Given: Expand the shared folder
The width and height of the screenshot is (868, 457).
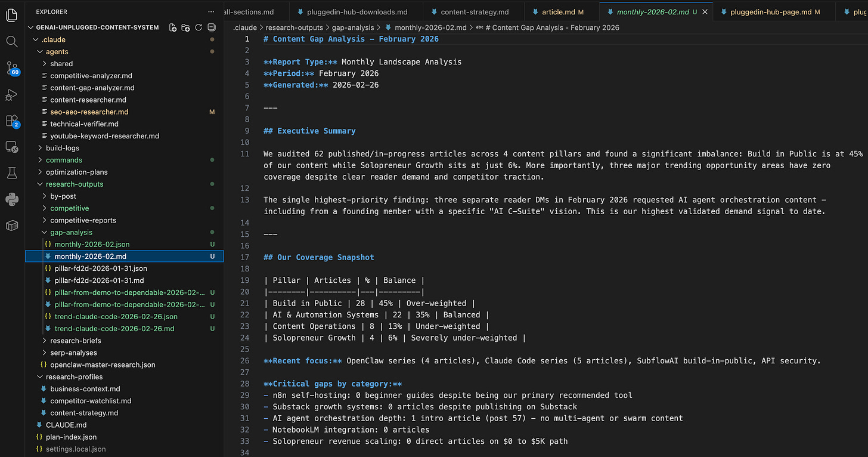Looking at the screenshot, I should [44, 64].
